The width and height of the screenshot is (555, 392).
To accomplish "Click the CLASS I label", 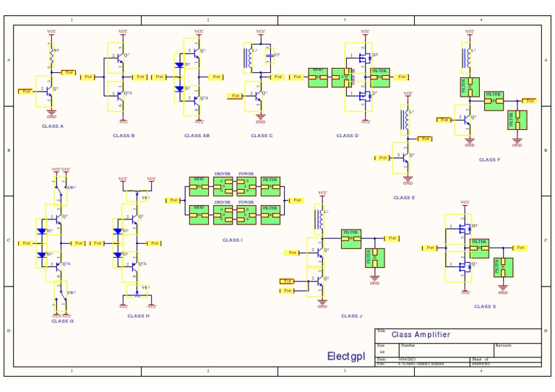I will (x=233, y=240).
